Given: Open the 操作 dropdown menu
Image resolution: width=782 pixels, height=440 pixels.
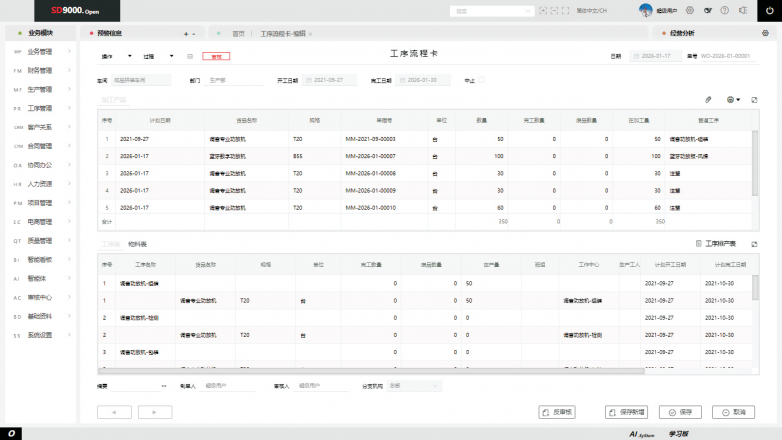Looking at the screenshot, I should click(x=112, y=56).
